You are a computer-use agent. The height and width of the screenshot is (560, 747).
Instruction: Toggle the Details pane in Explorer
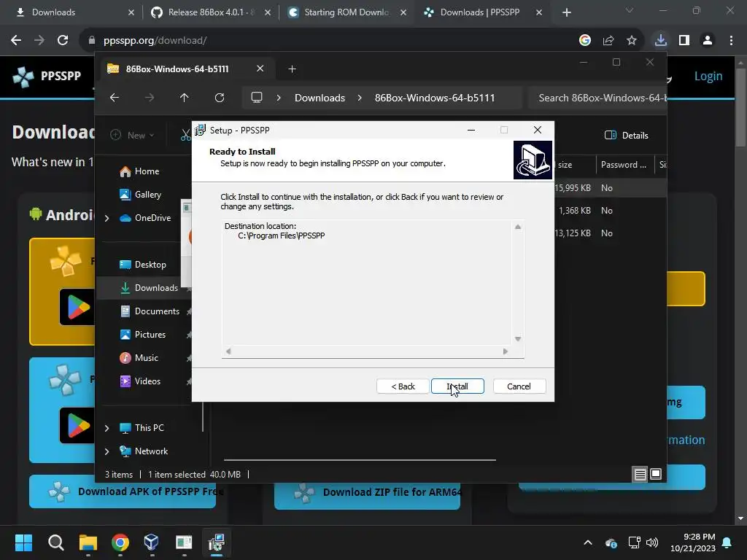(x=627, y=136)
